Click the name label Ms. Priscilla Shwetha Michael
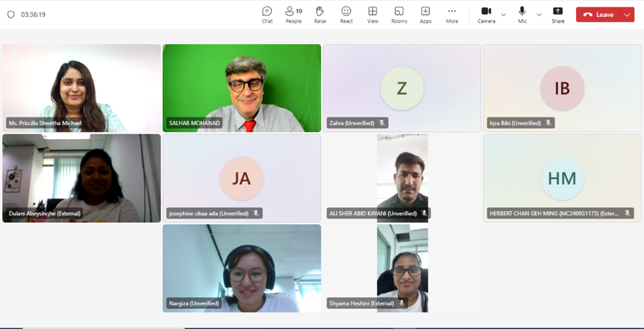644x329 pixels. 45,123
